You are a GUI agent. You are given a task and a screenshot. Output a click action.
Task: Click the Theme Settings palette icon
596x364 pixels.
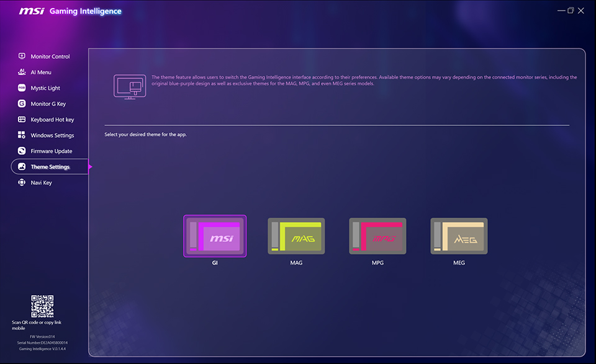(22, 166)
